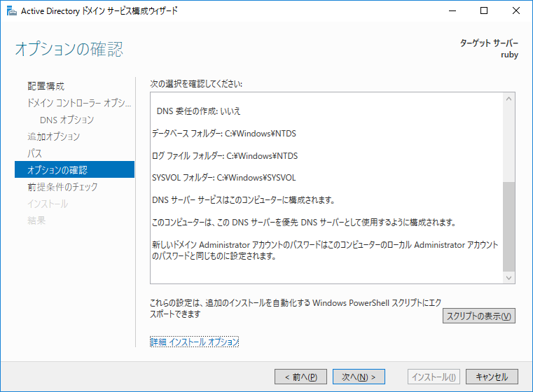Image resolution: width=533 pixels, height=392 pixels.
Task: Click スクリプトの表示(V) button
Action: point(478,316)
